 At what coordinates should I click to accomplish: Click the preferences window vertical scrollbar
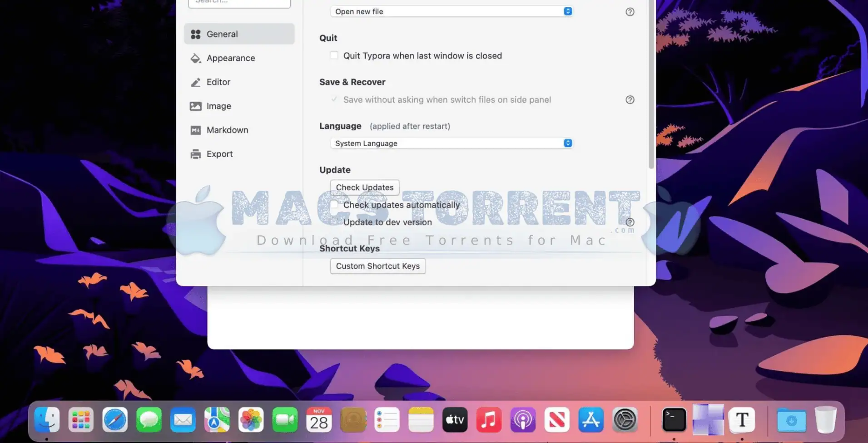pos(651,84)
